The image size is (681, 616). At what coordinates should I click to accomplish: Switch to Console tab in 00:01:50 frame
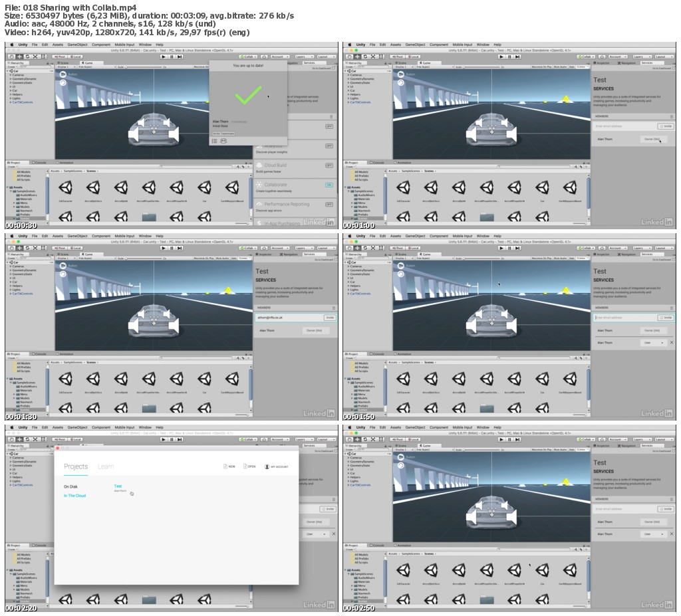tap(377, 354)
